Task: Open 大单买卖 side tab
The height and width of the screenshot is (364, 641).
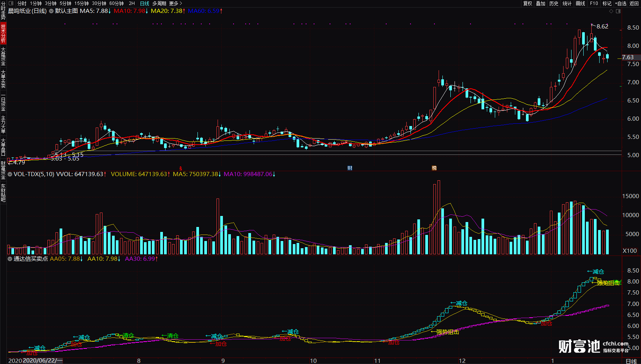Action: tap(3, 79)
